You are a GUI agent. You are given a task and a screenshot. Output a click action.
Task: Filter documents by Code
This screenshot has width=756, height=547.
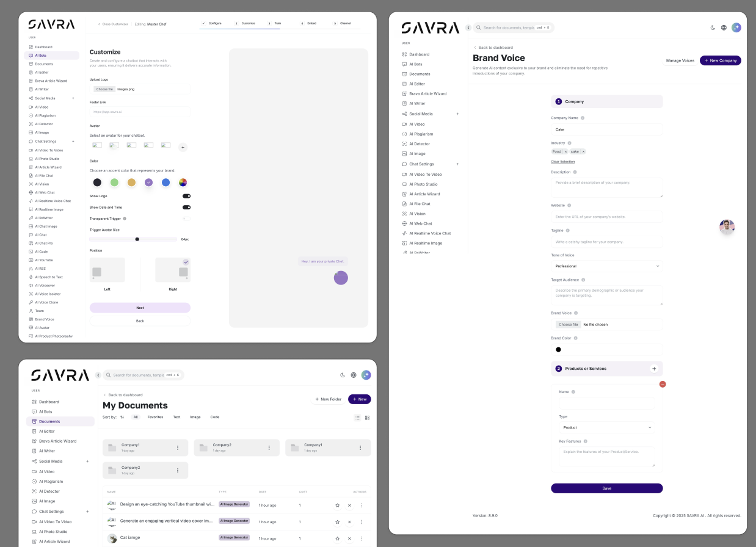tap(215, 417)
